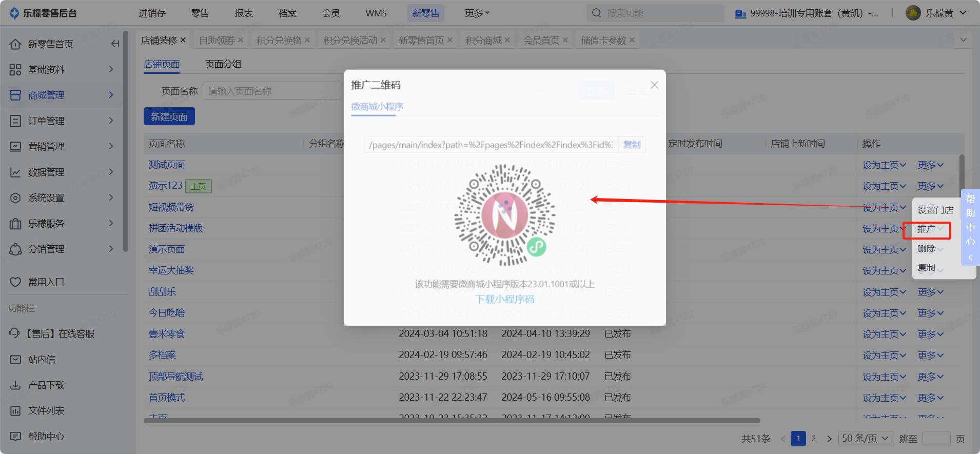Viewport: 980px width, 454px height.
Task: Open the 首页模式 page link
Action: tap(167, 398)
